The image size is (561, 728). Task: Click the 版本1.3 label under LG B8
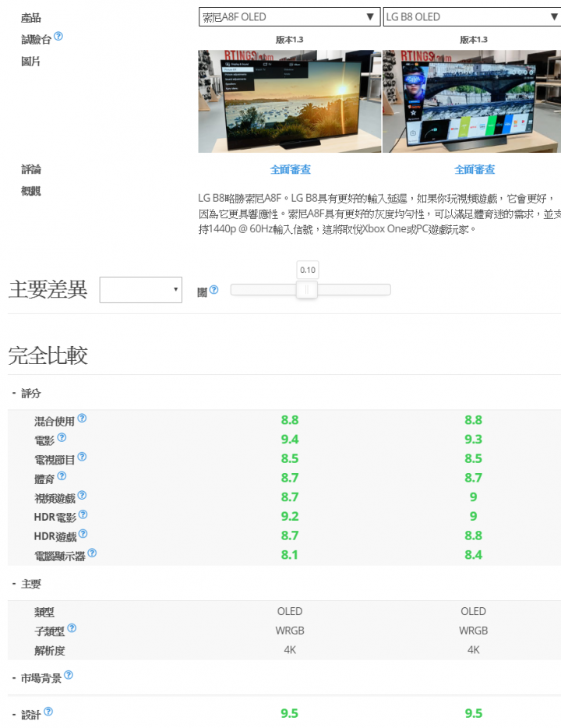[474, 40]
